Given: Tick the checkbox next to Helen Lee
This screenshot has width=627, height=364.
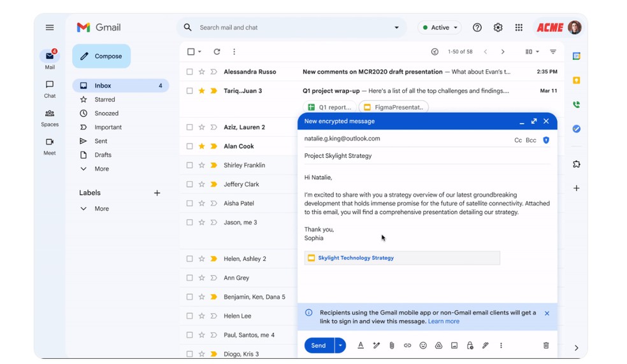Looking at the screenshot, I should tap(189, 316).
